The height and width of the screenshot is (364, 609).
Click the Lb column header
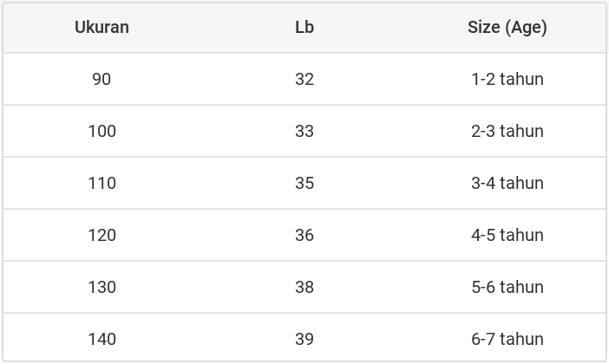(304, 27)
